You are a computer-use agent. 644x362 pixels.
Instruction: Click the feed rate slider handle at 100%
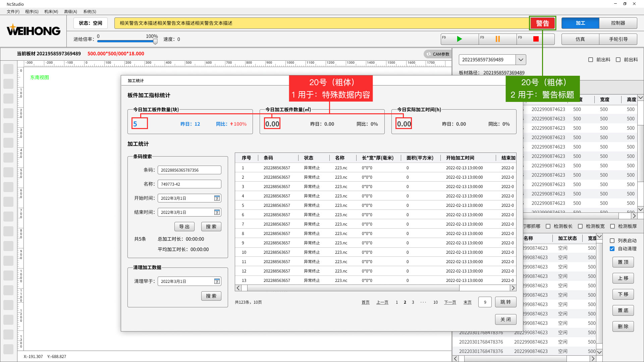pos(155,41)
